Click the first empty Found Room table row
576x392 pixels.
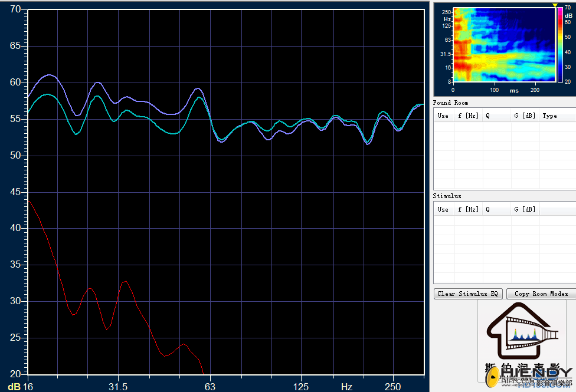pos(505,127)
